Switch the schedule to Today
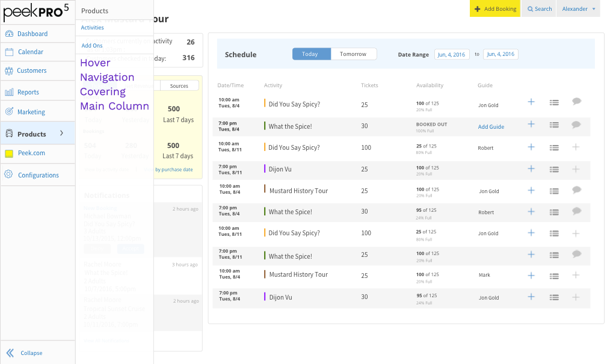616x364 pixels. tap(312, 54)
